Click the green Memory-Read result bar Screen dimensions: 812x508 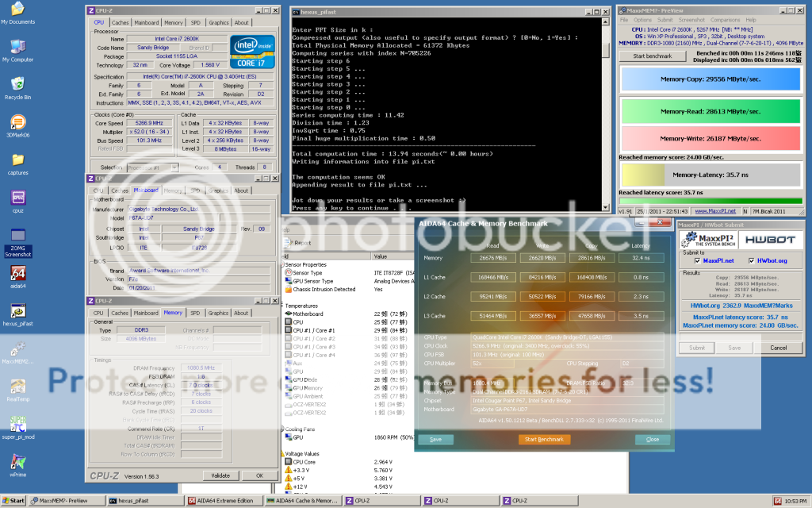pyautogui.click(x=710, y=111)
